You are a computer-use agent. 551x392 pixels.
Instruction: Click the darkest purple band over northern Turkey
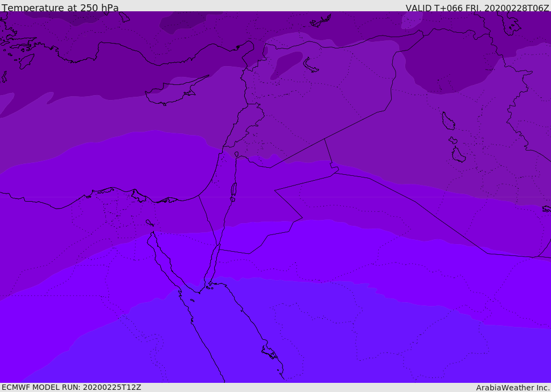click(x=183, y=23)
